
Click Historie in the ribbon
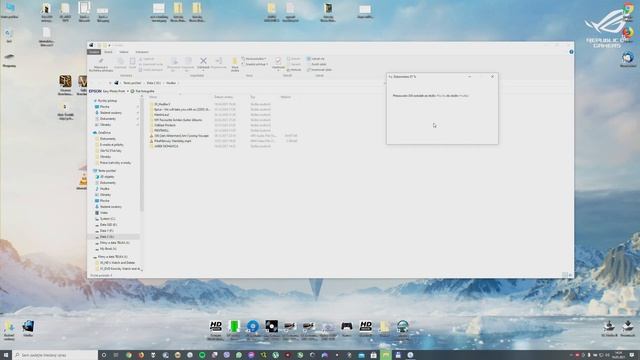tap(294, 69)
